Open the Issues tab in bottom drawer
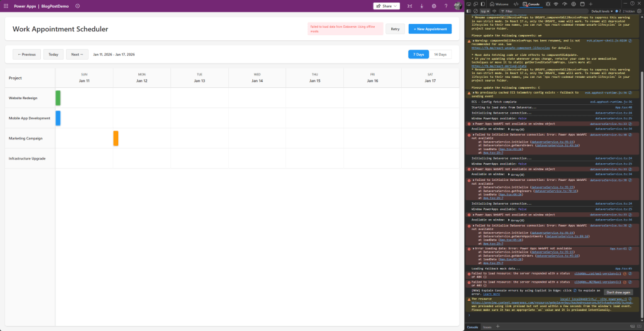This screenshot has height=331, width=644. pos(487,327)
